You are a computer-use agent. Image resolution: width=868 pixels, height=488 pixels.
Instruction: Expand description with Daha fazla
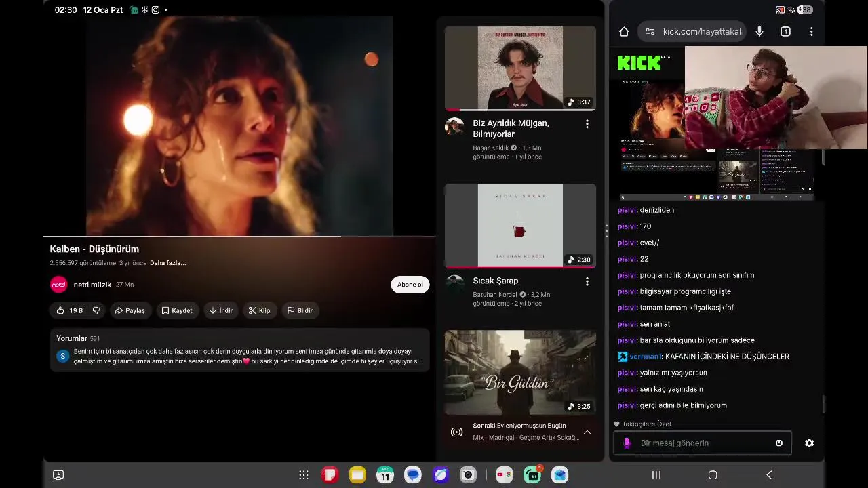(167, 263)
